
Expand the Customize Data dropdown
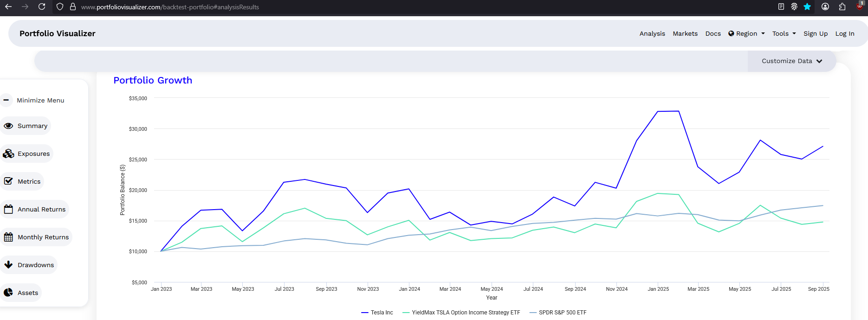[x=791, y=61]
